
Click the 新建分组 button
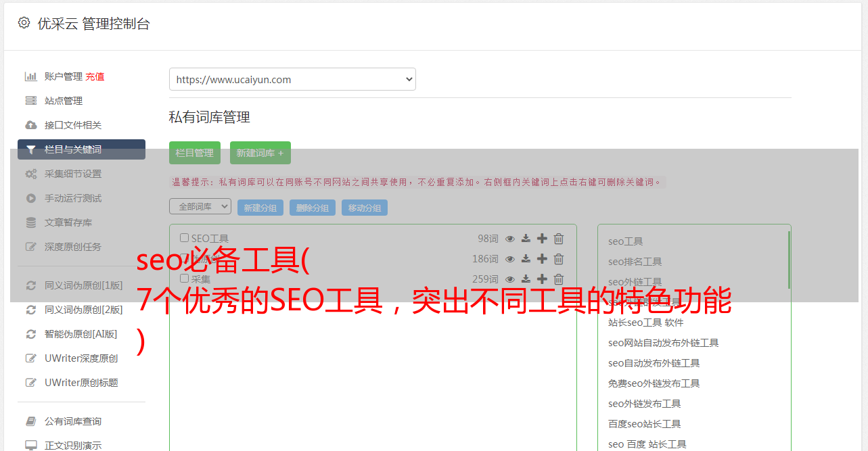click(x=260, y=208)
